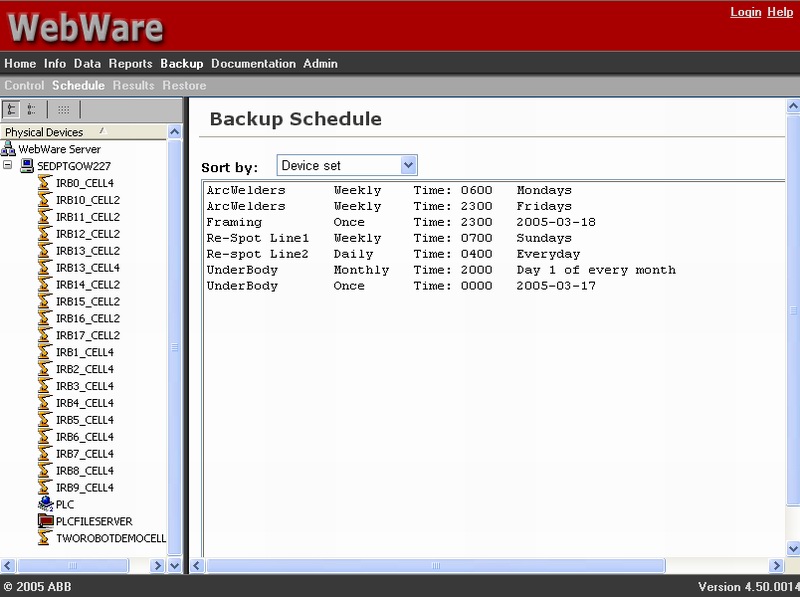
Task: Collapse the SEDPTGOW227 tree node
Action: pos(8,166)
